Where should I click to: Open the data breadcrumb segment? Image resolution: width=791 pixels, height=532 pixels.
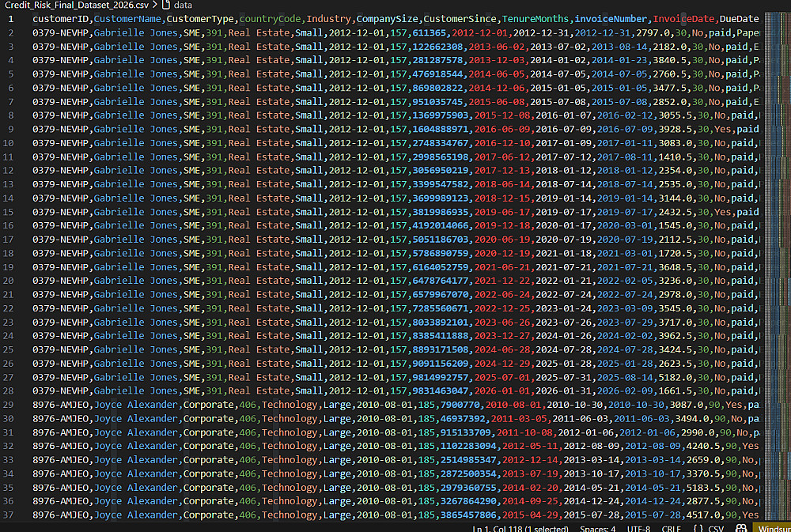click(182, 5)
